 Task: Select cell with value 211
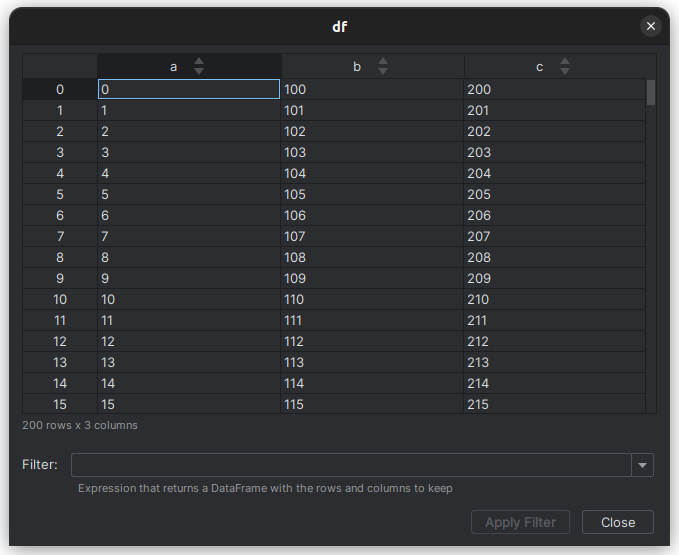pyautogui.click(x=555, y=320)
